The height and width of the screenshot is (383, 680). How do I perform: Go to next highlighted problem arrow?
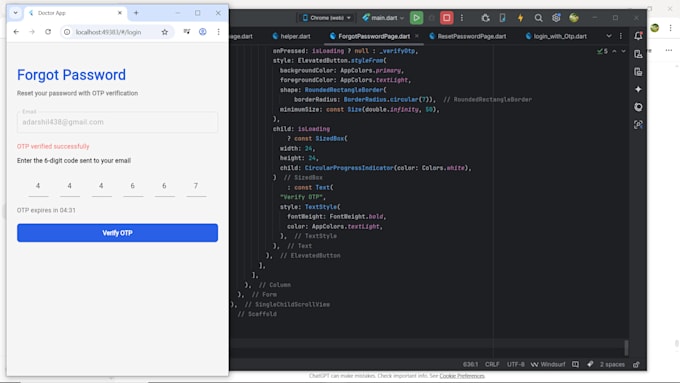(x=623, y=51)
